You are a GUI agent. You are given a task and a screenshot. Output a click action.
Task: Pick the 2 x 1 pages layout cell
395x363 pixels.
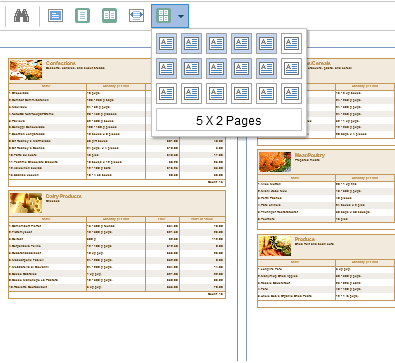(191, 43)
